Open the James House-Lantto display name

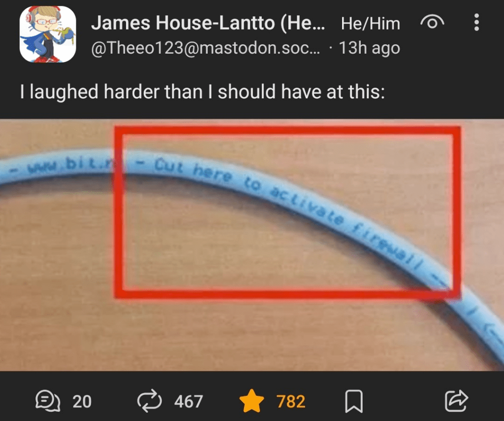point(208,23)
